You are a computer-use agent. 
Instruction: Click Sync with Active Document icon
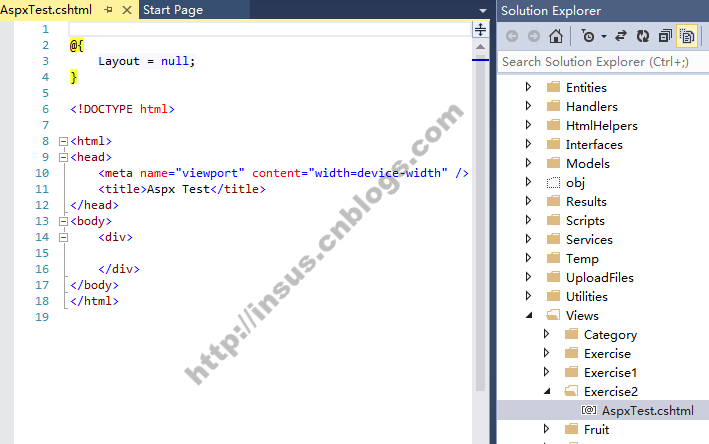[x=621, y=36]
